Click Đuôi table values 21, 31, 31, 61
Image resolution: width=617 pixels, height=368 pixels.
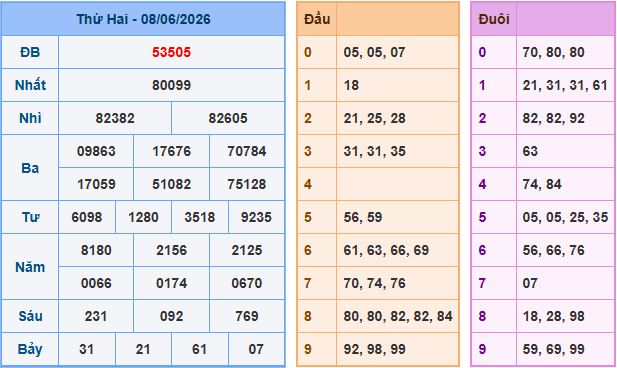[x=565, y=85]
